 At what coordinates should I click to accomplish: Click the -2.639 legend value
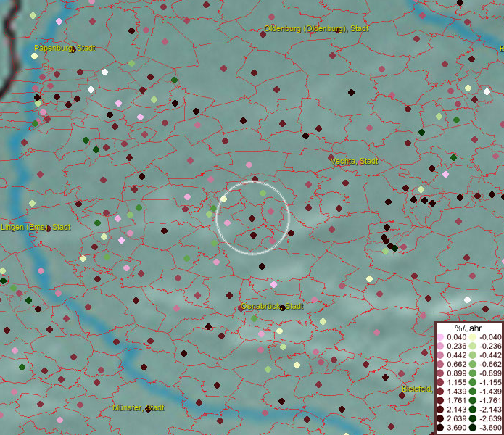click(x=490, y=418)
